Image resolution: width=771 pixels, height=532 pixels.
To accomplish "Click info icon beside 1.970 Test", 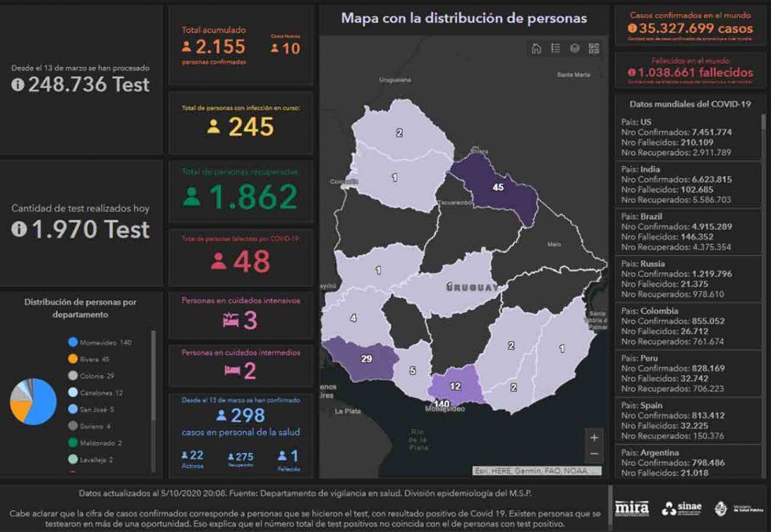I will click(x=18, y=229).
